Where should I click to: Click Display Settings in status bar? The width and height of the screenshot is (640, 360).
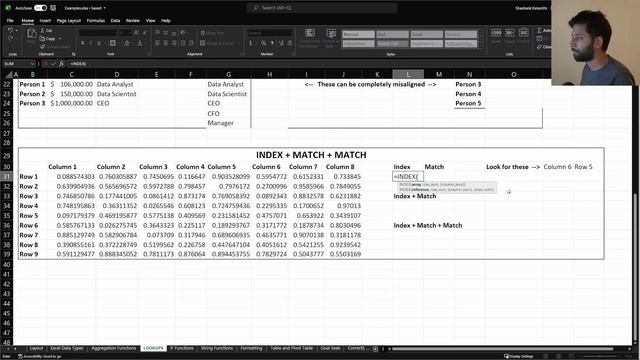coord(519,356)
